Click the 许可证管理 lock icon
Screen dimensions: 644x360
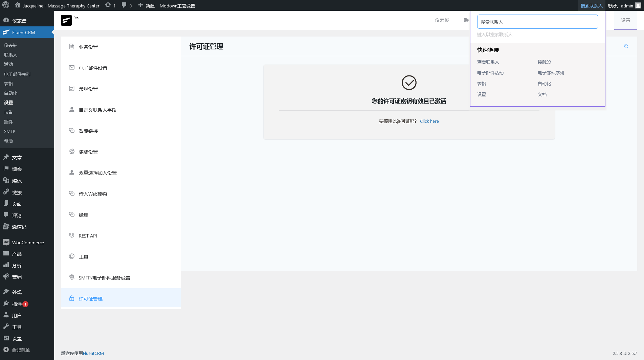tap(72, 298)
